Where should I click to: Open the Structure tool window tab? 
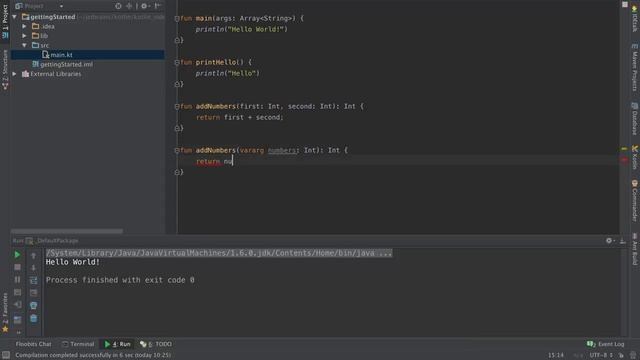(5, 70)
